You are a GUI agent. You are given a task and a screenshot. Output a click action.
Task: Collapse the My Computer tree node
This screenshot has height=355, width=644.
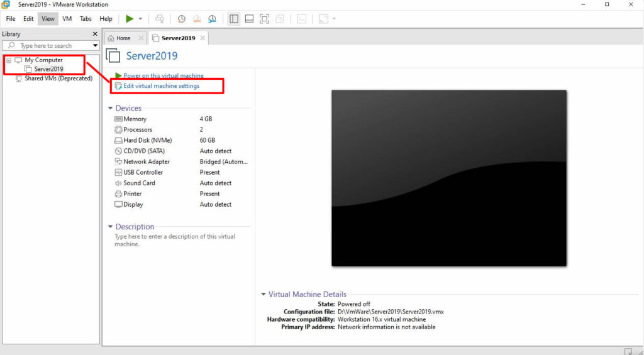click(9, 60)
